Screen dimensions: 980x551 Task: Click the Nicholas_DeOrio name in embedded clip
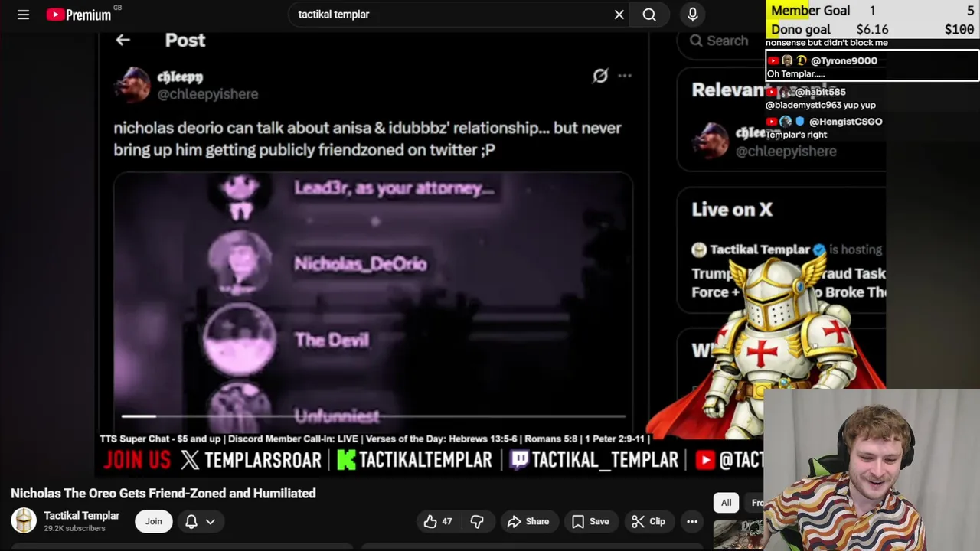coord(360,264)
